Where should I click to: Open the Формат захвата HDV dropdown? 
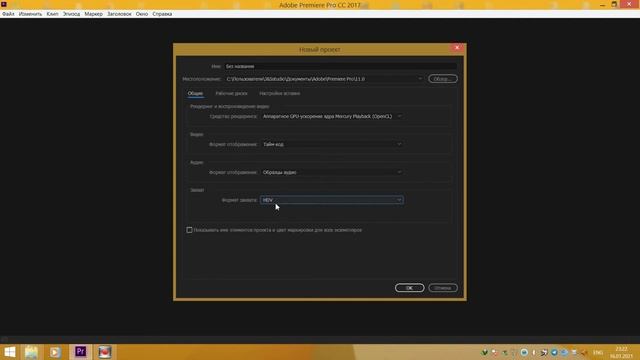[x=331, y=200]
